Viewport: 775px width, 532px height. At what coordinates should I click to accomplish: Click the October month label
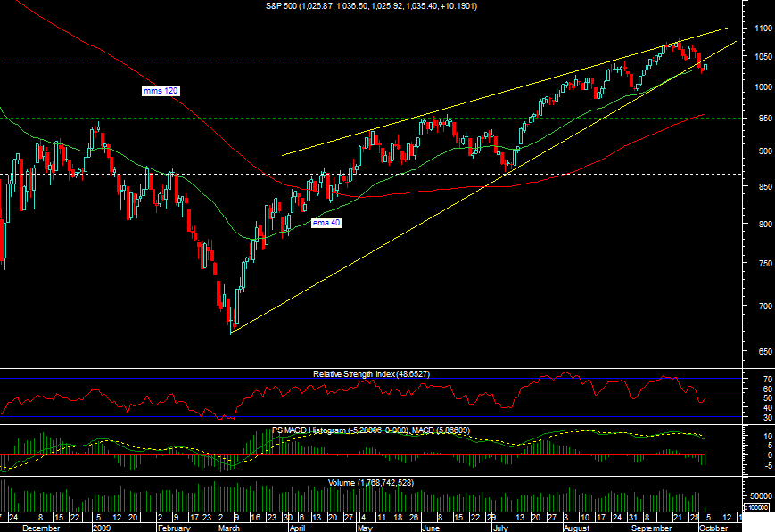(x=713, y=528)
